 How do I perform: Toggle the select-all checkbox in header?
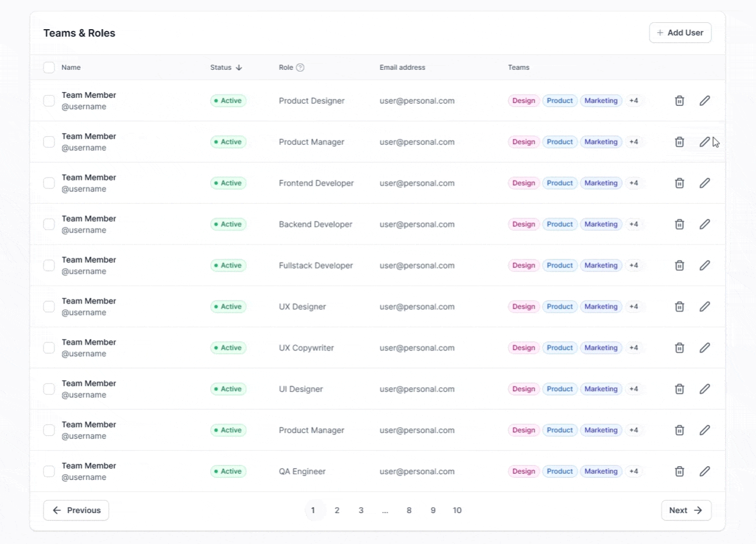click(x=49, y=68)
